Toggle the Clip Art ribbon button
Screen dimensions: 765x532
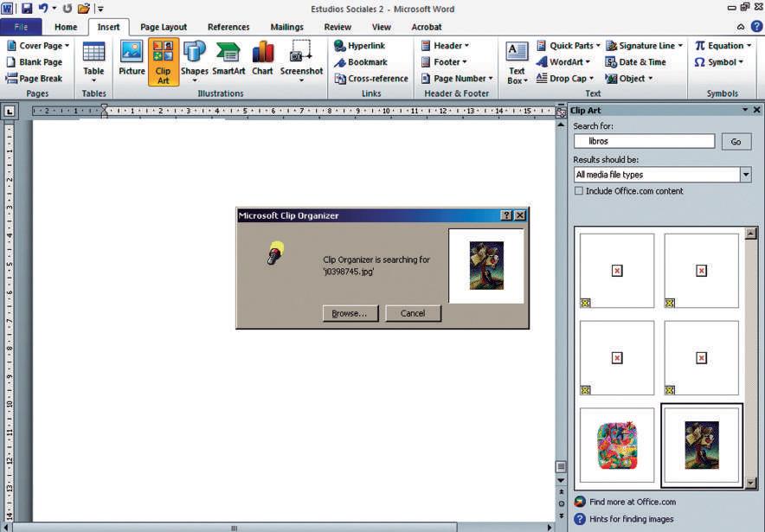coord(164,62)
